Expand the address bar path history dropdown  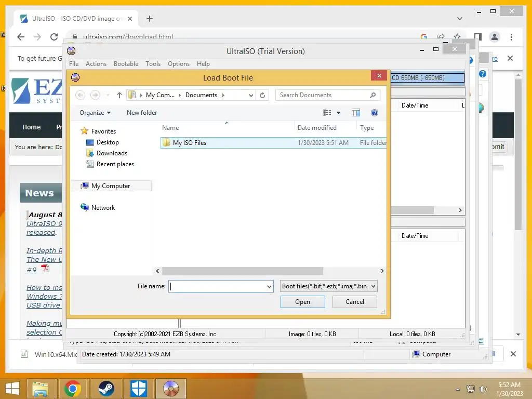click(x=251, y=96)
